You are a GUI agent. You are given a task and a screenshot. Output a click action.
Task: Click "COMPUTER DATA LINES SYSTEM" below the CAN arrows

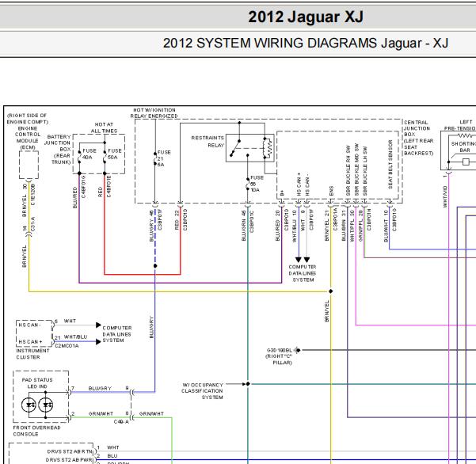pyautogui.click(x=303, y=273)
